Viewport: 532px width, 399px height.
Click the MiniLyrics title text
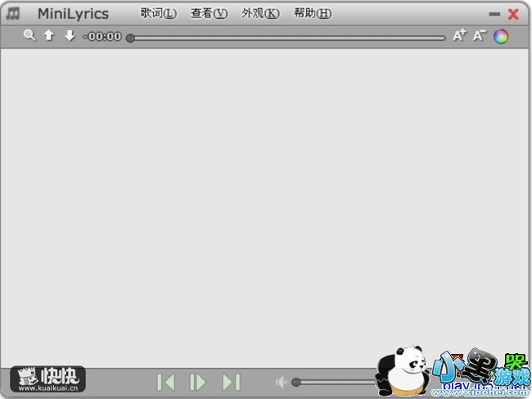(x=74, y=14)
